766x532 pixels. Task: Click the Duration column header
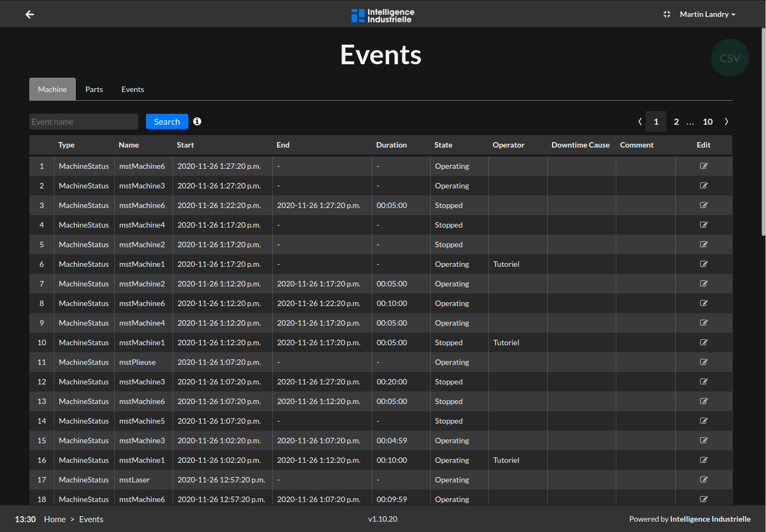coord(391,145)
